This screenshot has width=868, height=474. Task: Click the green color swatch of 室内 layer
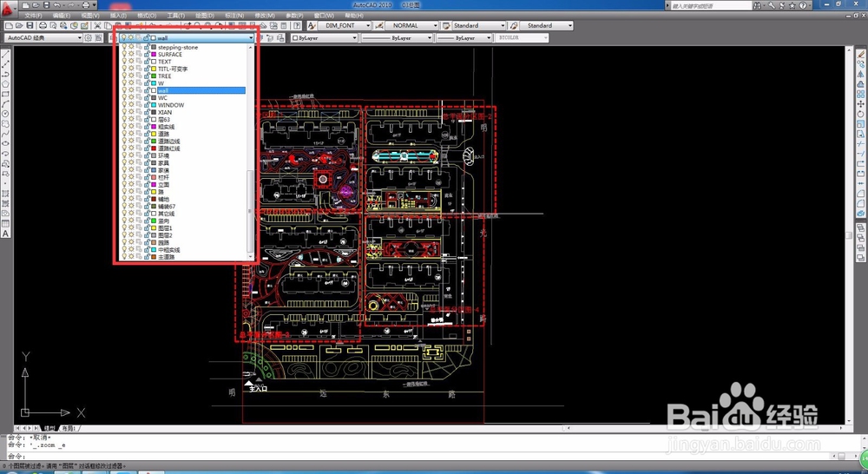coord(154,221)
